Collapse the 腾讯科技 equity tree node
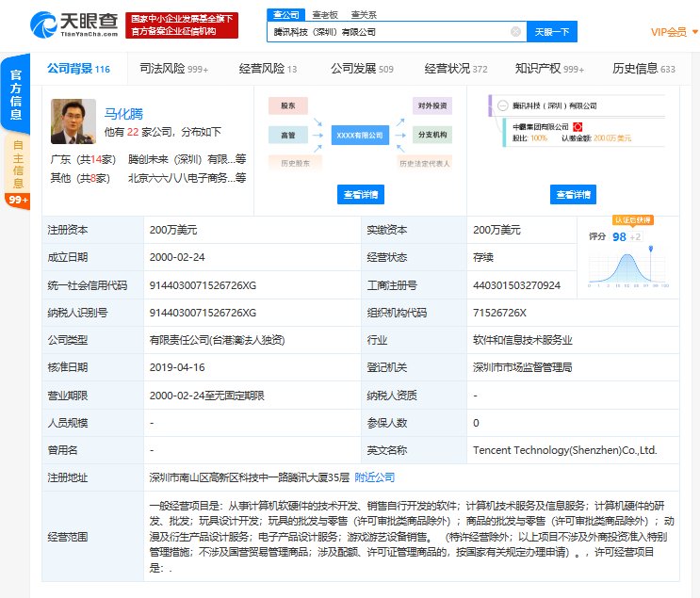Viewport: 700px width, 598px height. [x=504, y=105]
